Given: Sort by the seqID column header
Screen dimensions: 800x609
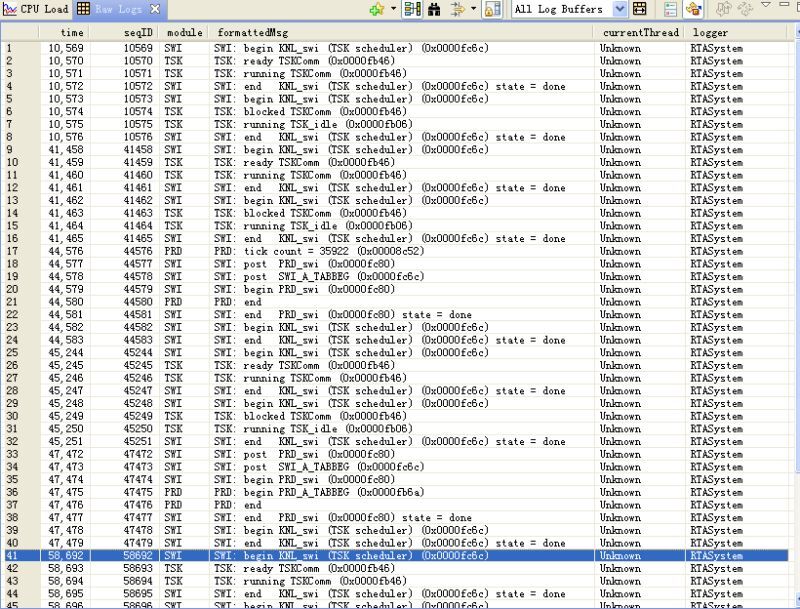Looking at the screenshot, I should pos(124,32).
